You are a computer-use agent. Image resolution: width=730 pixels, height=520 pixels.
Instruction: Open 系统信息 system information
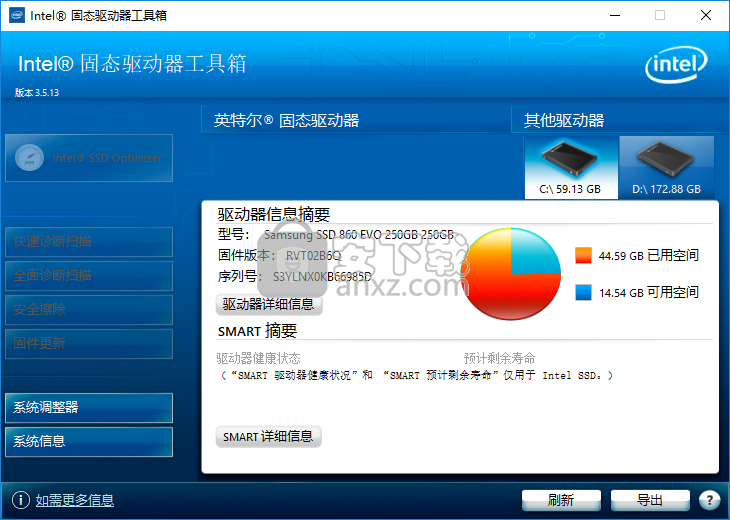click(x=89, y=442)
